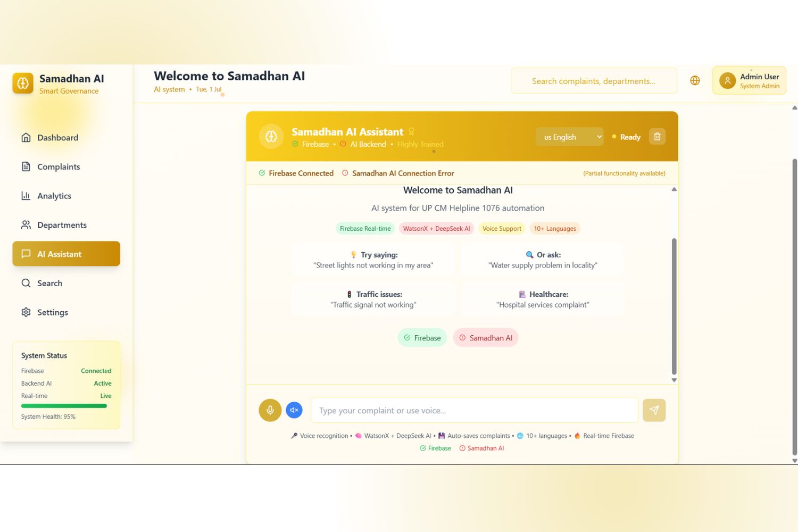Click the red Samadhan AI status pill
This screenshot has height=532, width=798.
[x=486, y=338]
